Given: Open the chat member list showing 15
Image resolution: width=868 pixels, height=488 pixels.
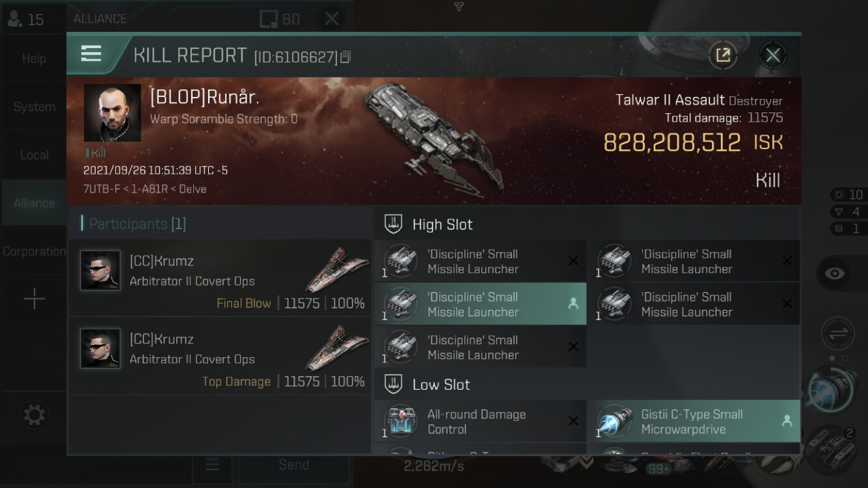Looking at the screenshot, I should 26,19.
